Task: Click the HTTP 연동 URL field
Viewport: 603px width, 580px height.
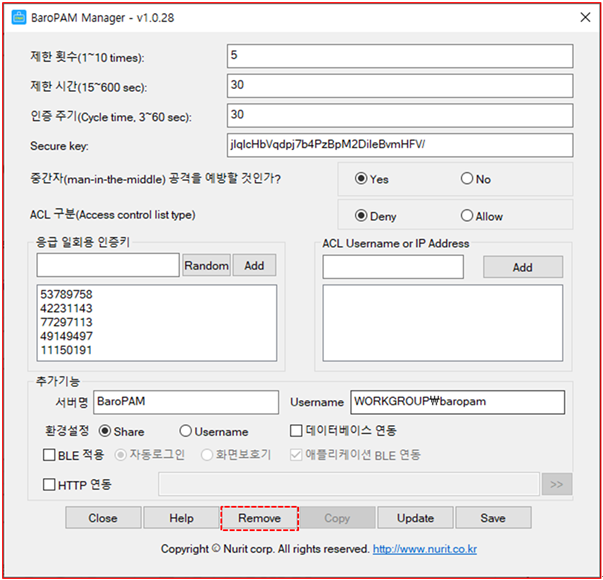Action: click(349, 484)
